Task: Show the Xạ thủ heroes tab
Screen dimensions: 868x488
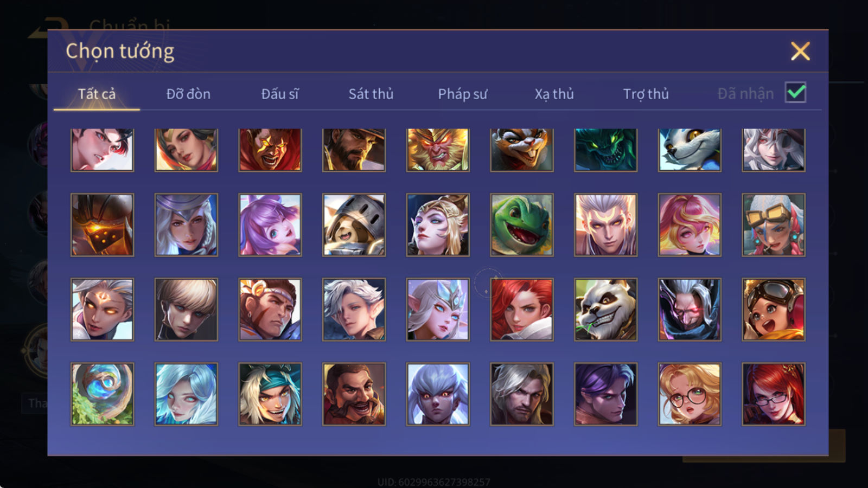Action: pos(554,94)
